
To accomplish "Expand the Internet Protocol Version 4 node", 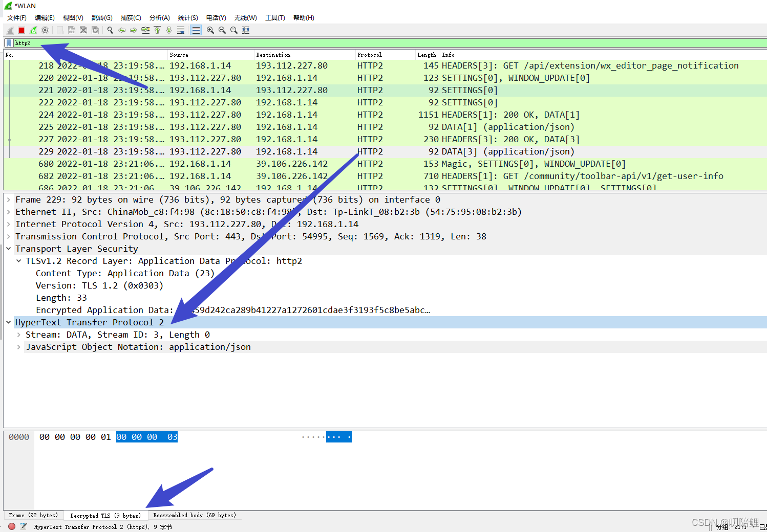I will point(9,224).
